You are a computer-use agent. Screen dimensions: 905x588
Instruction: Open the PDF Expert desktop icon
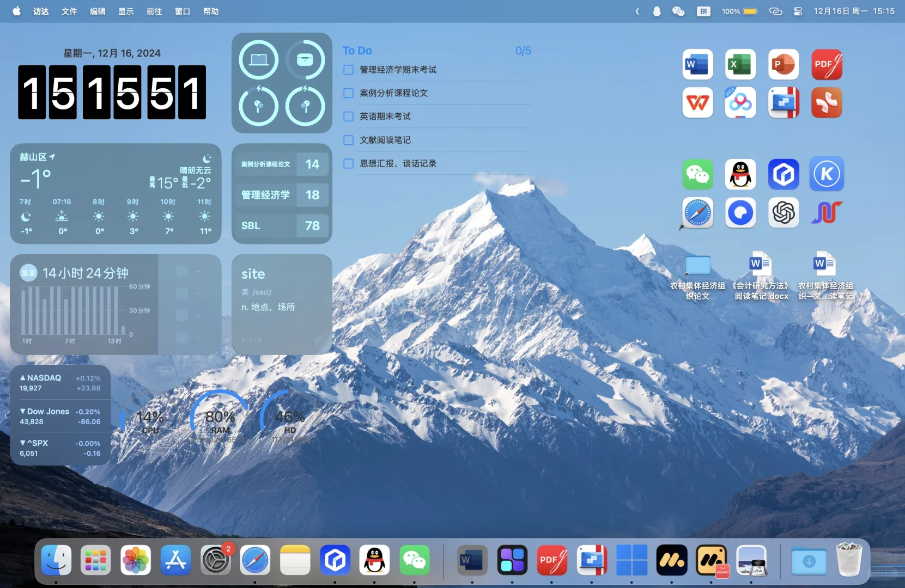(x=827, y=65)
